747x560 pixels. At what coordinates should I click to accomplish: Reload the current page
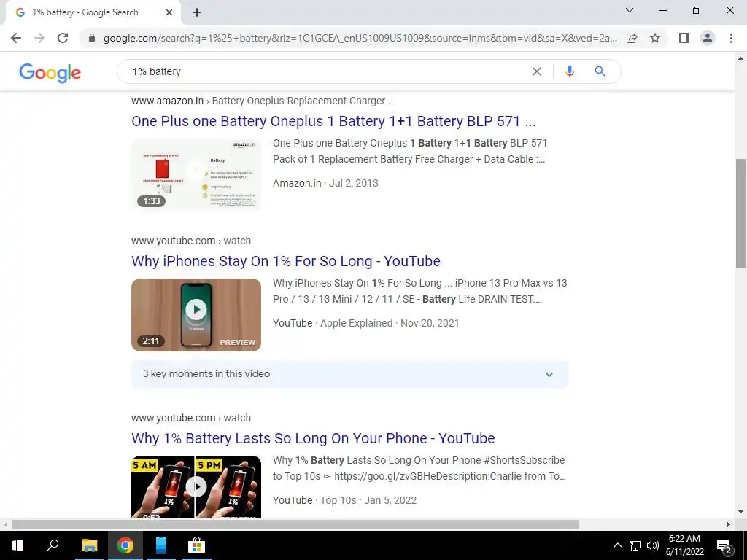coord(63,38)
